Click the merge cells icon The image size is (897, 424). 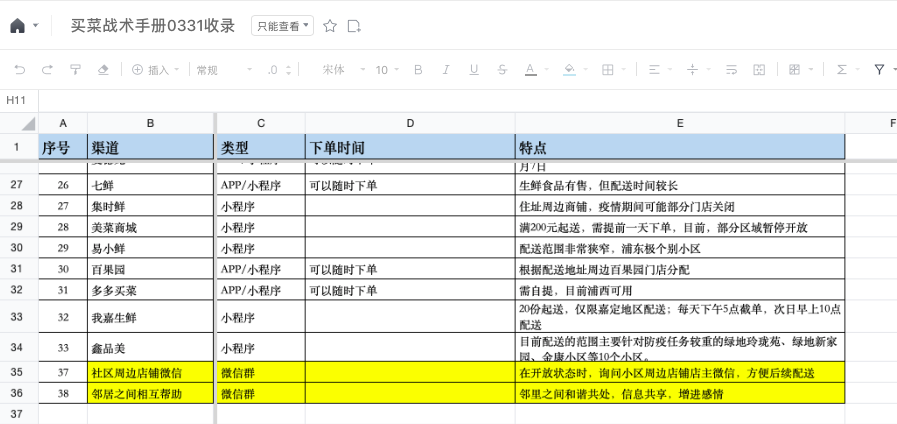click(759, 70)
